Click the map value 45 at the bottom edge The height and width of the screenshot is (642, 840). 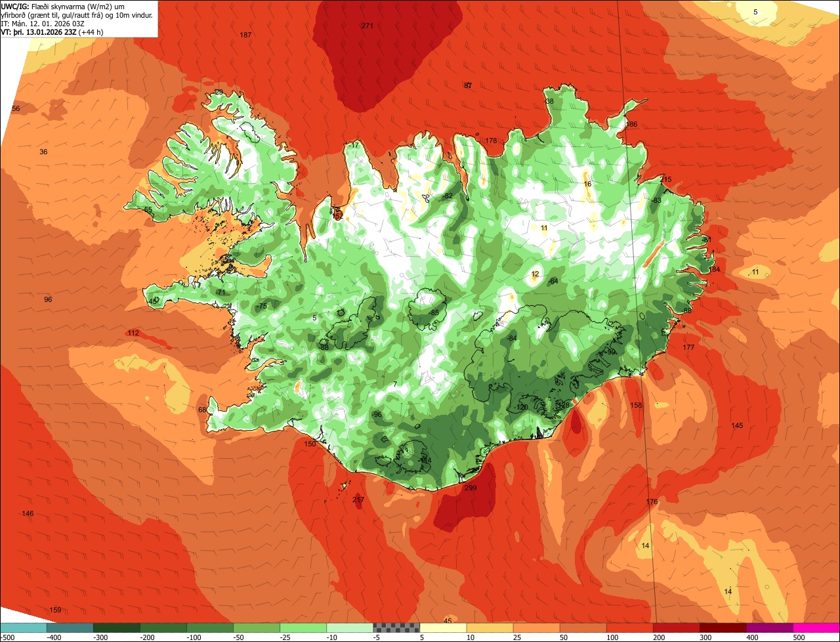[x=448, y=621]
